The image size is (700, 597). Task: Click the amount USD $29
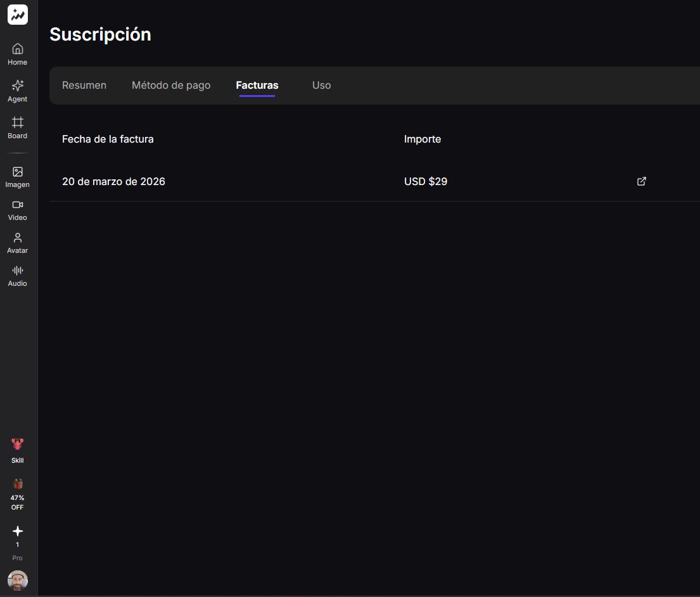coord(426,181)
